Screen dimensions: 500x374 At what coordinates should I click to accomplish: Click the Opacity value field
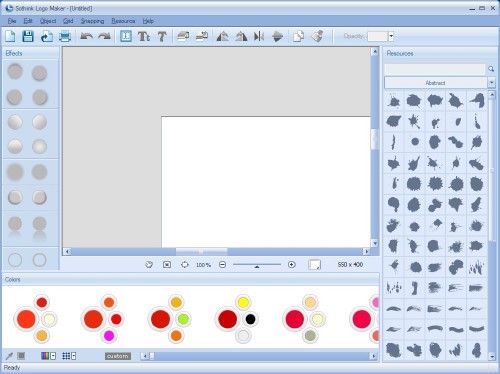tap(378, 36)
